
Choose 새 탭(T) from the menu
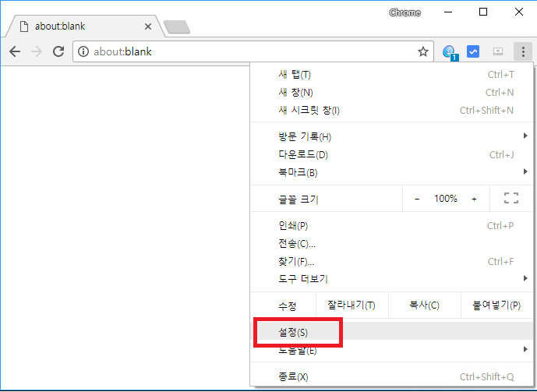pos(391,75)
